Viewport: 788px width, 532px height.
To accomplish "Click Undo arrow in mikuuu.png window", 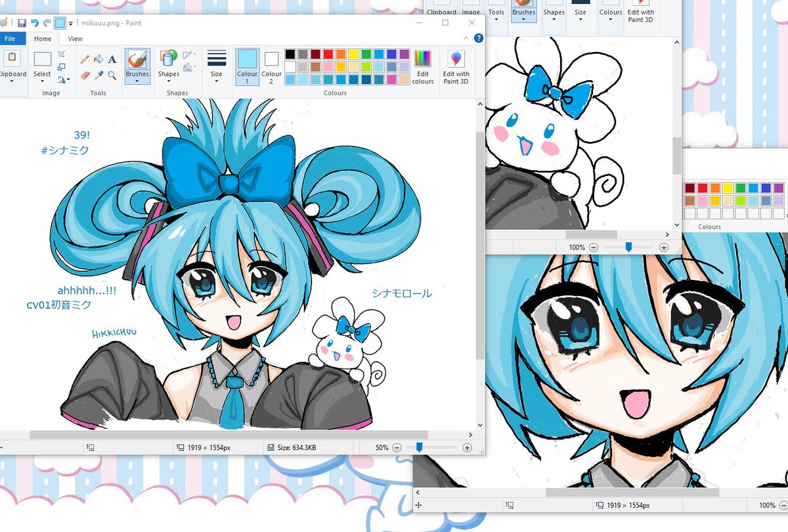I will (x=34, y=23).
